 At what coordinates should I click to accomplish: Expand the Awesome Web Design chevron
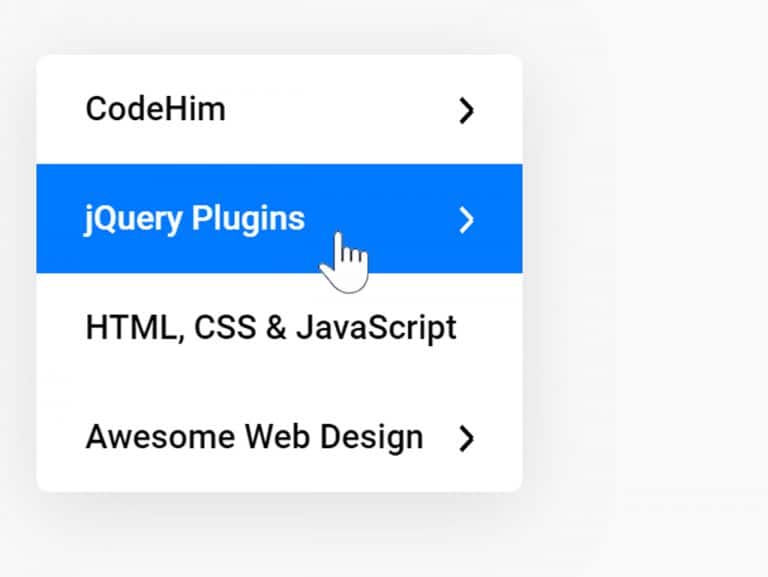click(466, 438)
